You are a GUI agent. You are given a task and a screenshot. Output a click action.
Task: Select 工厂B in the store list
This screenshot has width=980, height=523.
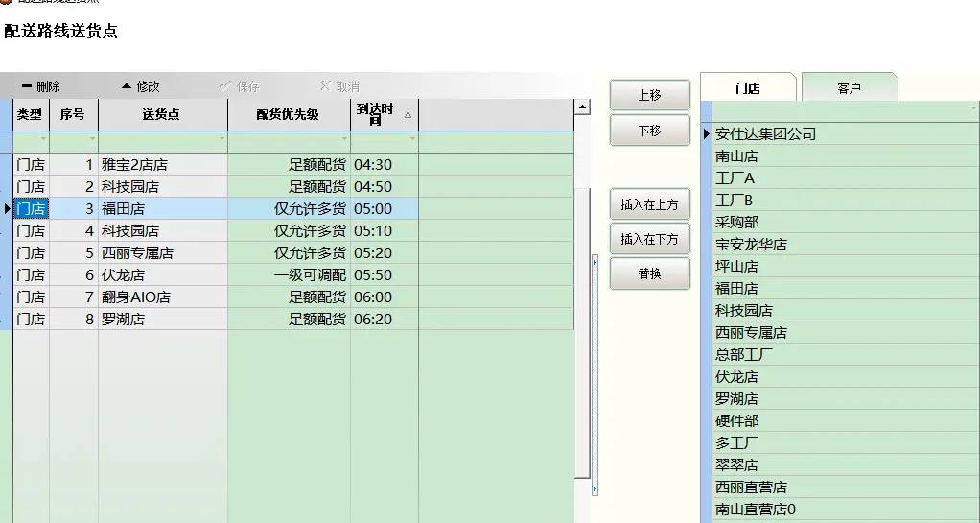coord(847,201)
